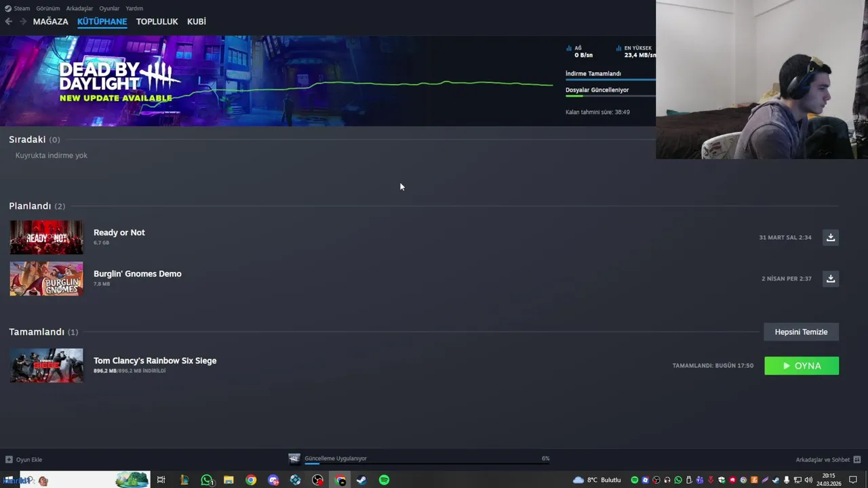The width and height of the screenshot is (868, 488).
Task: Click the network tray icon
Action: [797, 480]
